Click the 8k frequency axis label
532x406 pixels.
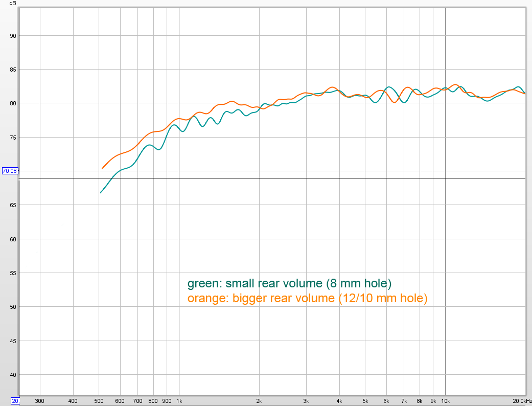tap(420, 401)
